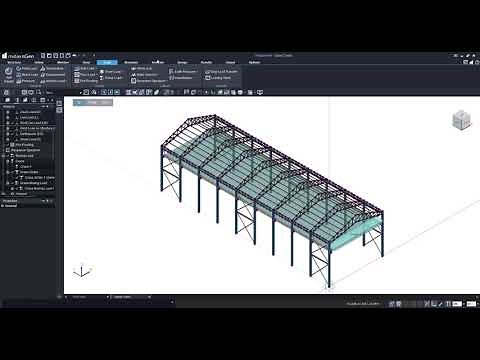Open the Design ribbon tab
This screenshot has width=480, height=360.
click(182, 62)
